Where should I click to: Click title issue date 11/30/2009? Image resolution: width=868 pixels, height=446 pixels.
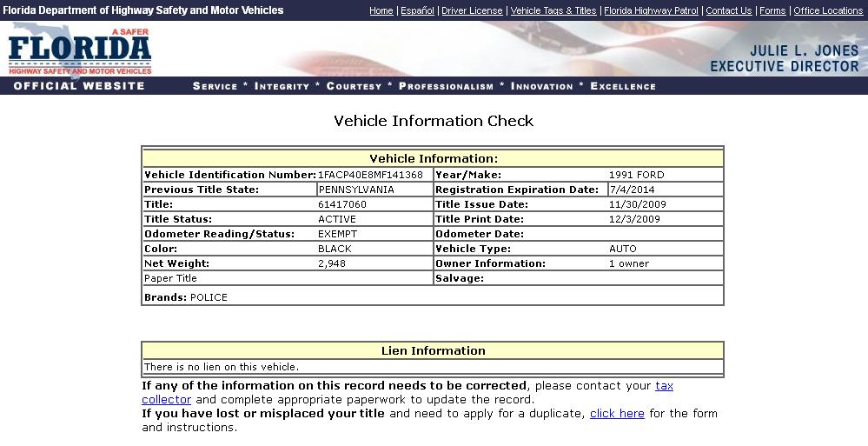pyautogui.click(x=638, y=204)
